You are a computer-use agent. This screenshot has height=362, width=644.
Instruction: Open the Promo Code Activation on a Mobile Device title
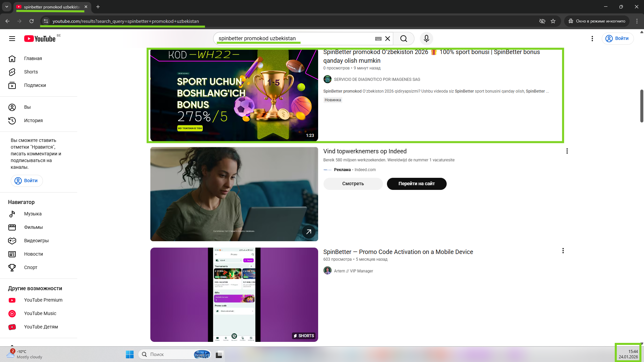click(x=398, y=252)
